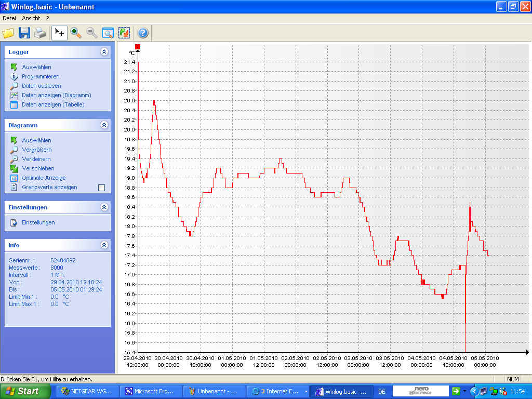Collapse the Logger panel
532x399 pixels.
click(104, 51)
